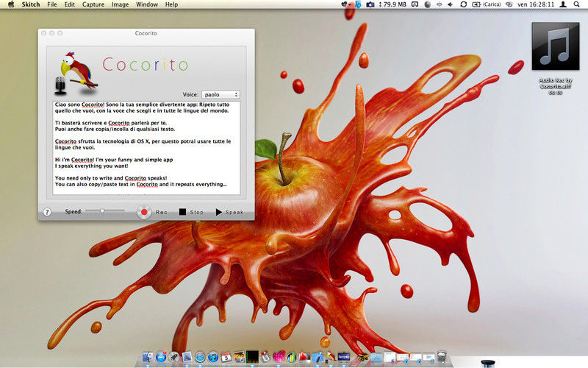Screen dimensions: 588x368
Task: Click the camera icon in the menu bar
Action: (370, 4)
